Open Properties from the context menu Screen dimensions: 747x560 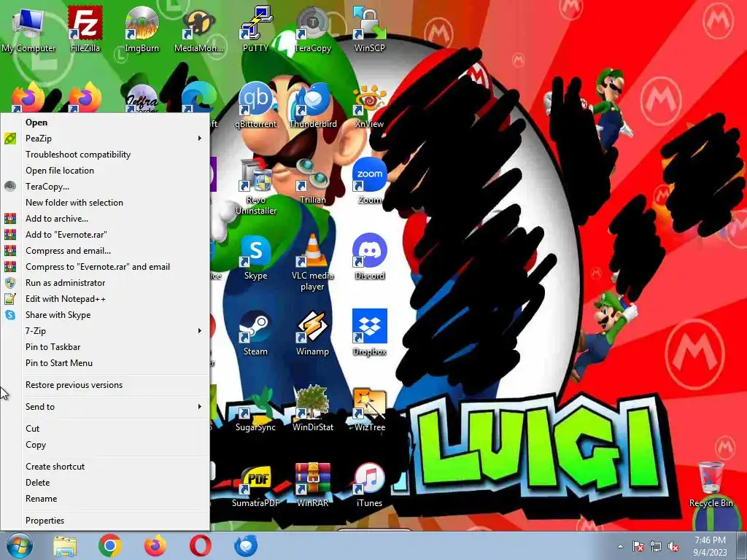(105, 521)
